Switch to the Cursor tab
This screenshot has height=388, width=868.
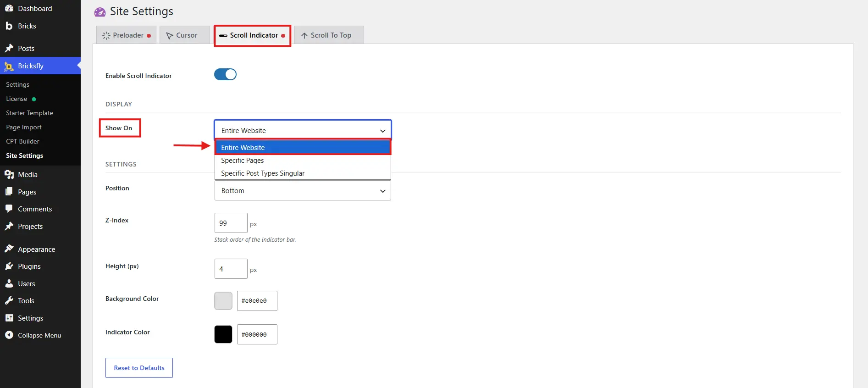185,35
